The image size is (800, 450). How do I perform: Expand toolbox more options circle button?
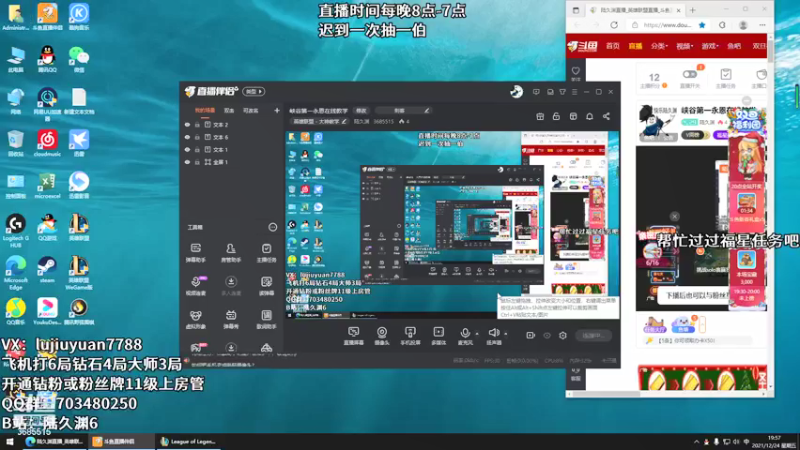click(273, 228)
